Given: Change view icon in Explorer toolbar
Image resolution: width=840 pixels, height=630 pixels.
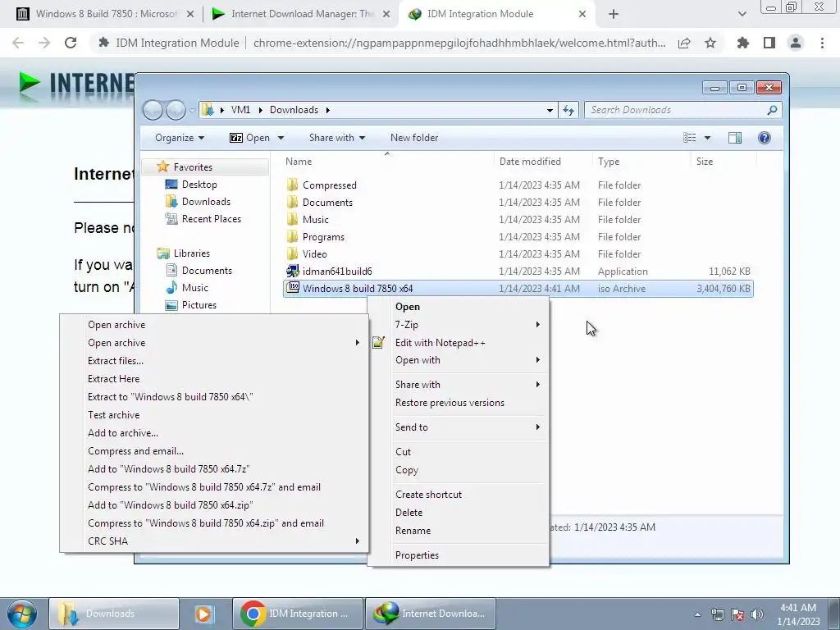Looking at the screenshot, I should tap(689, 138).
